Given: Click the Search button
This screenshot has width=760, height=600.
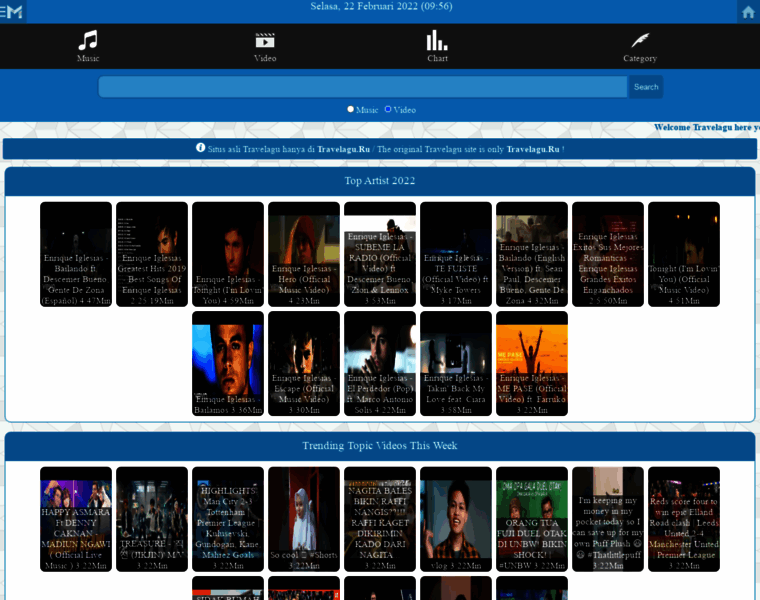Looking at the screenshot, I should point(646,87).
